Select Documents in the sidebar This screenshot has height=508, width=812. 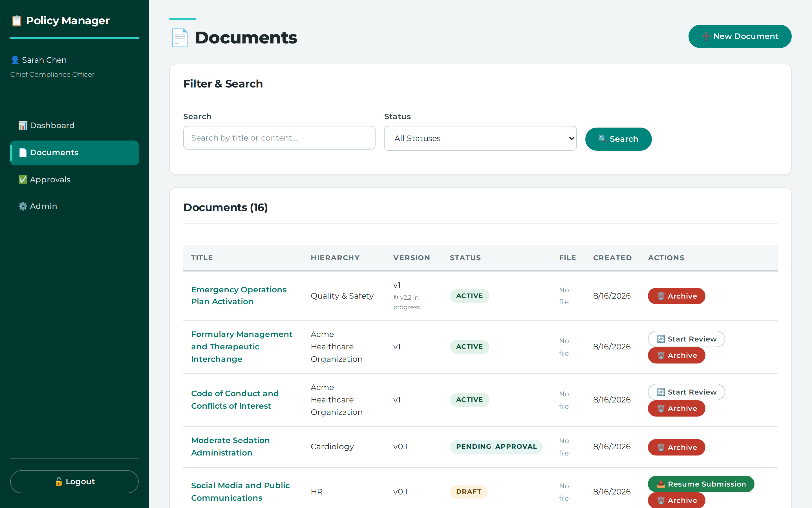pyautogui.click(x=74, y=152)
